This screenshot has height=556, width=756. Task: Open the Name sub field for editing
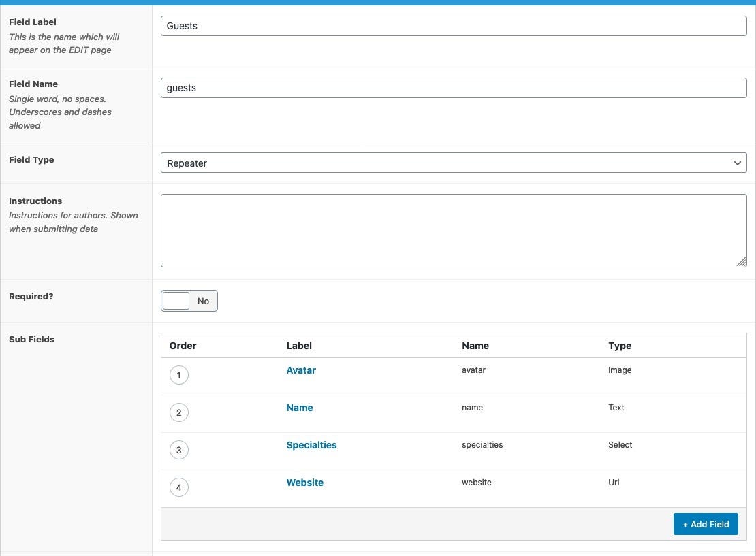(x=300, y=408)
